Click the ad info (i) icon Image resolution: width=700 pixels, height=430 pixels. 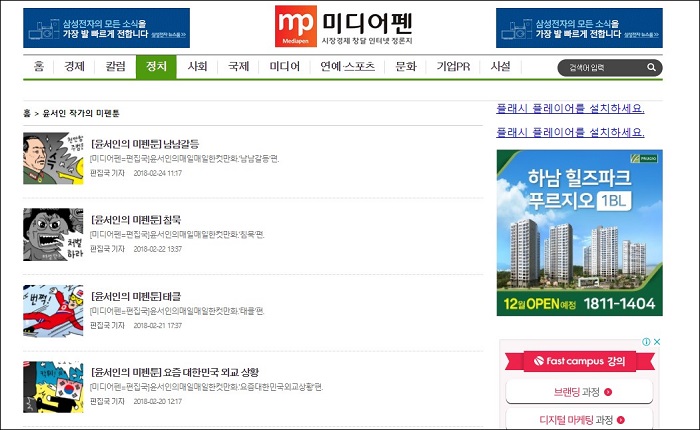(646, 342)
